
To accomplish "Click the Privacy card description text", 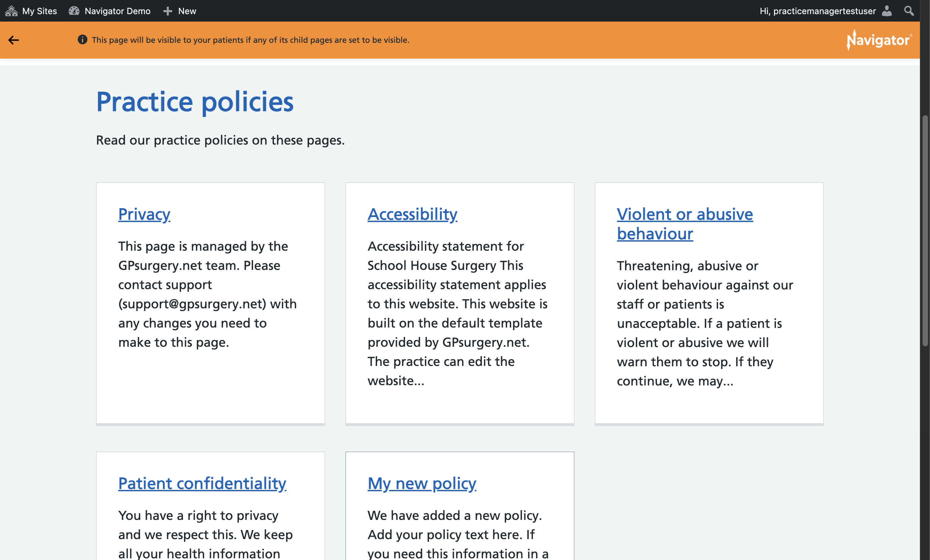I will pos(208,294).
